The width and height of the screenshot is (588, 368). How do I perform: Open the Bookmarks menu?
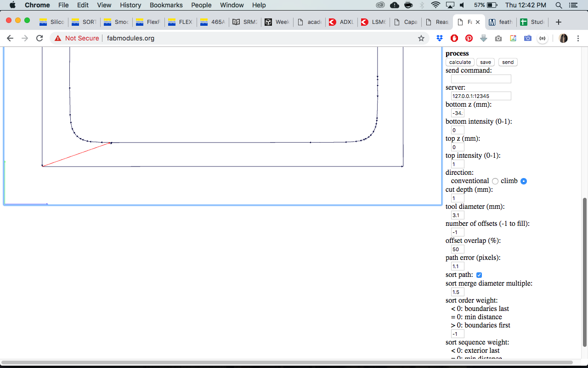click(166, 5)
